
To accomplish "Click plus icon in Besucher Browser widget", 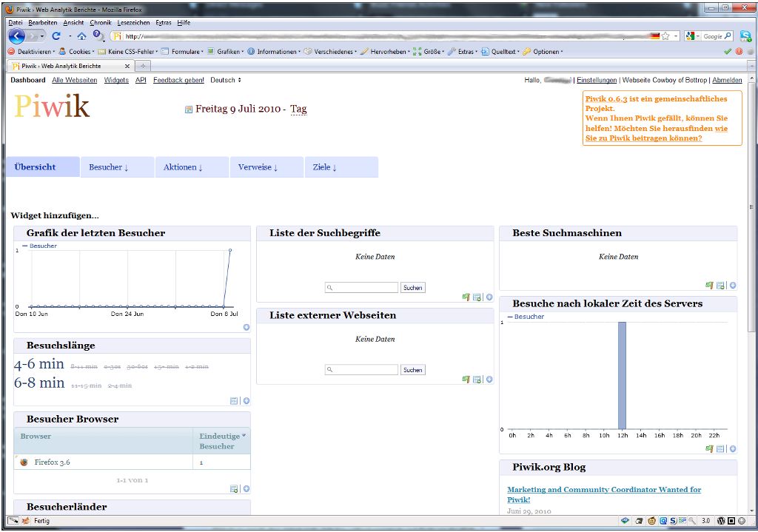I will 246,488.
